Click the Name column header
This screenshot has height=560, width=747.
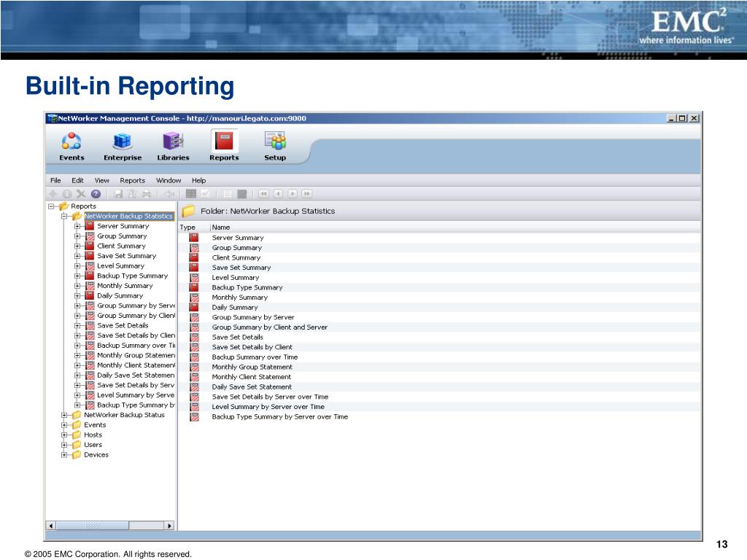point(455,227)
